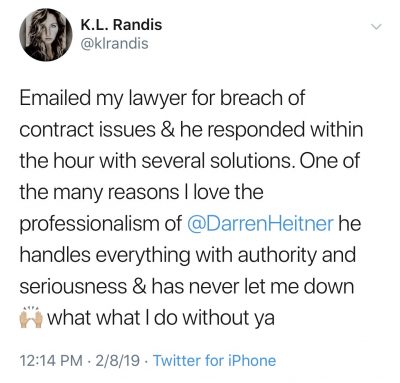The height and width of the screenshot is (383, 400).
Task: Click the K.L. Randis display name
Action: pyautogui.click(x=121, y=25)
